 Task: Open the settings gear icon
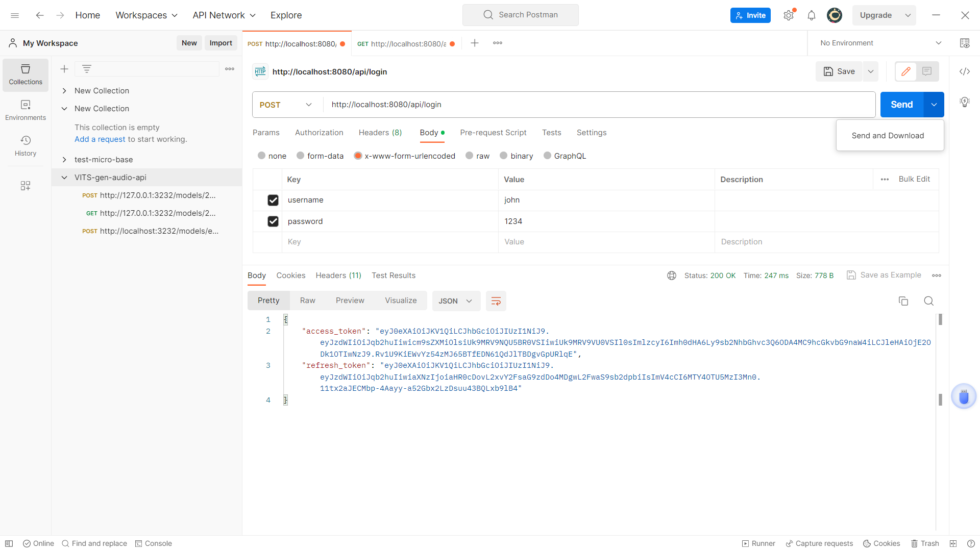[x=789, y=15]
